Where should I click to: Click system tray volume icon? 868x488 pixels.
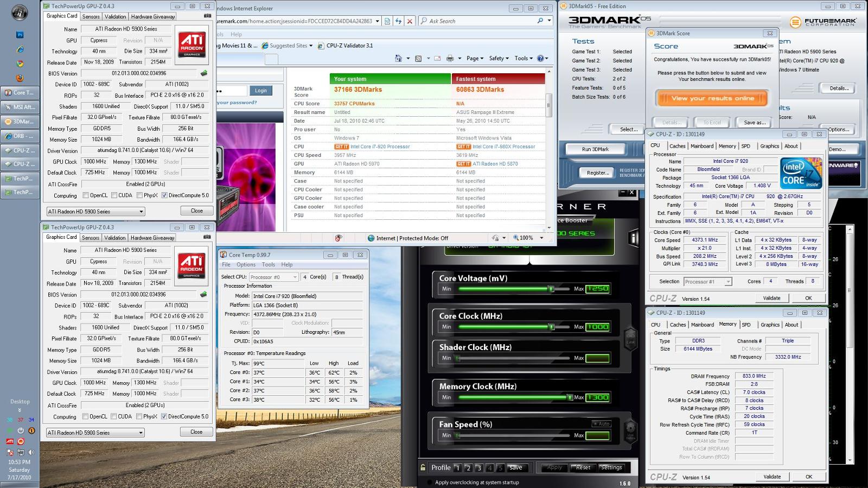[x=31, y=452]
